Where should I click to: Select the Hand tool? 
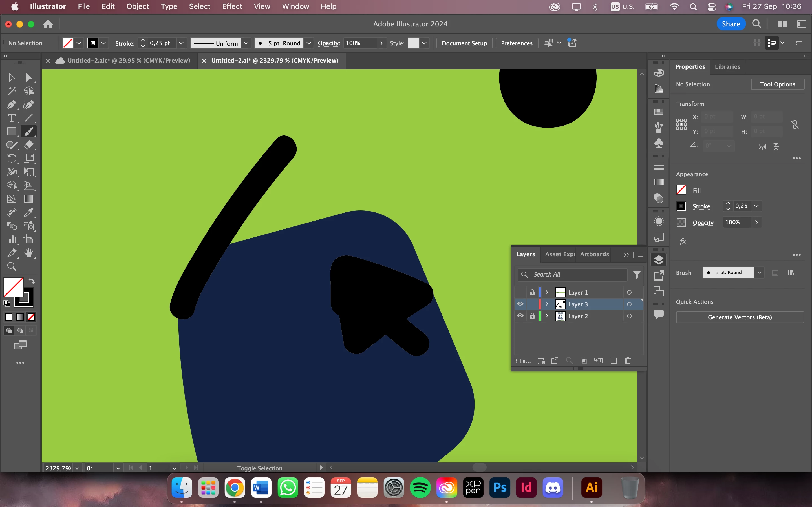pos(29,253)
